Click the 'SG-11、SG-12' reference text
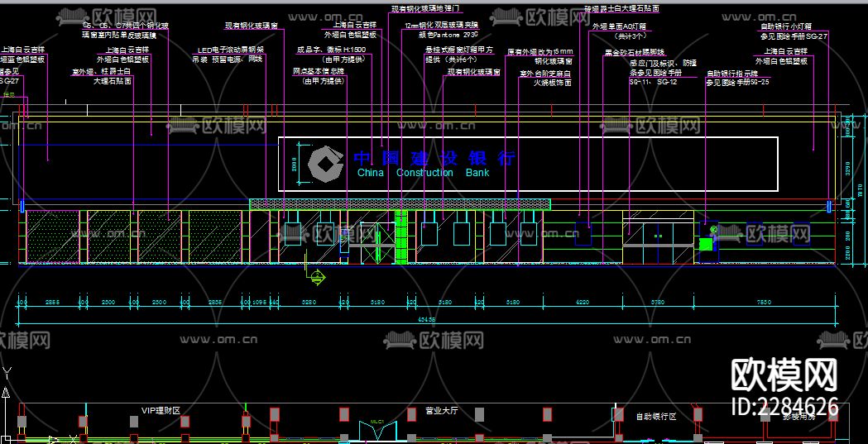 (654, 82)
